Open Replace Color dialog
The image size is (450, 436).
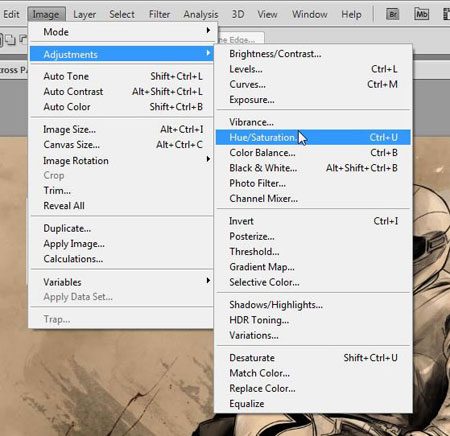(313, 388)
